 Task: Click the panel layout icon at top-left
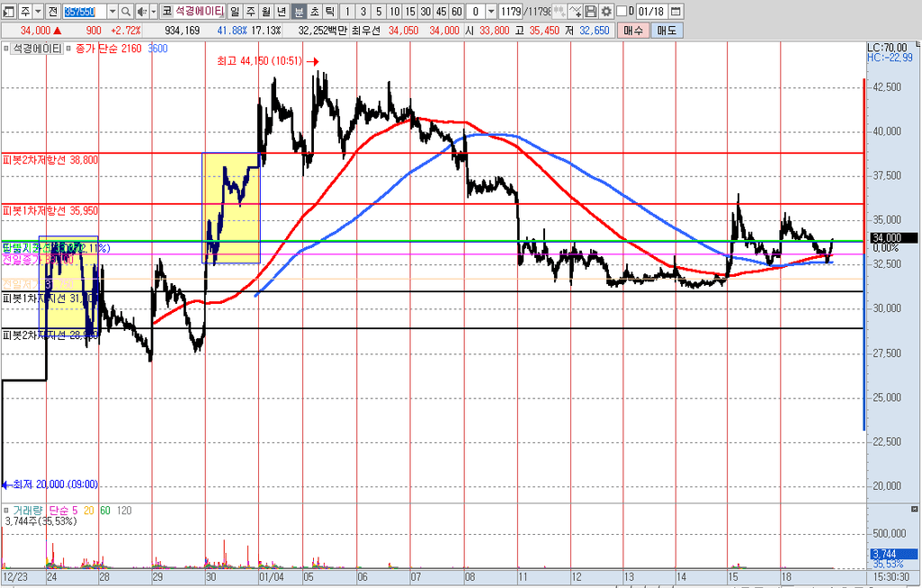coord(8,12)
